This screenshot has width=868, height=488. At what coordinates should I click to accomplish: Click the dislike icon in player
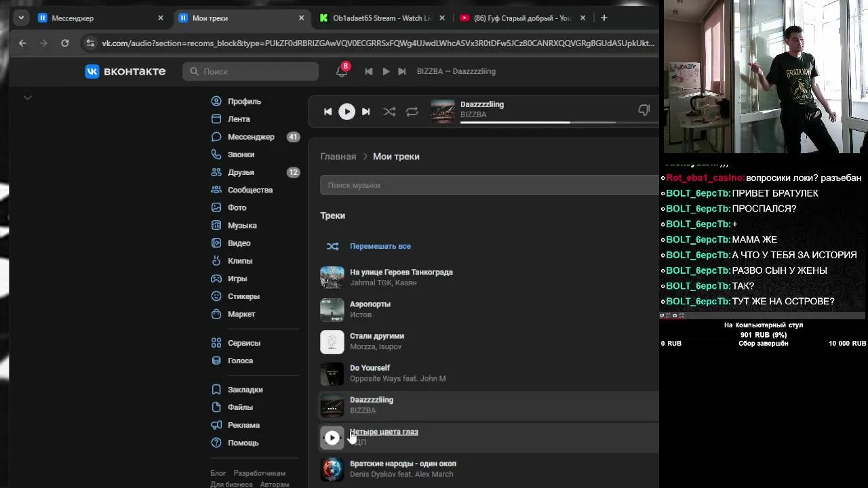pos(644,110)
